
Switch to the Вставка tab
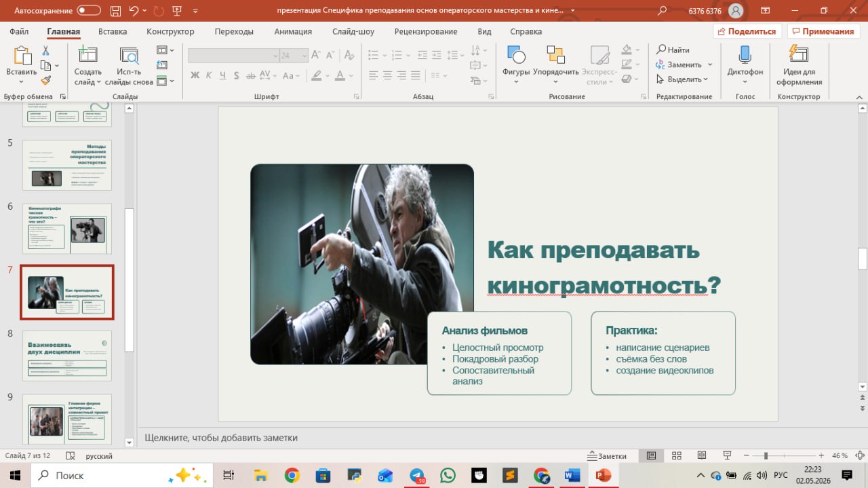113,32
